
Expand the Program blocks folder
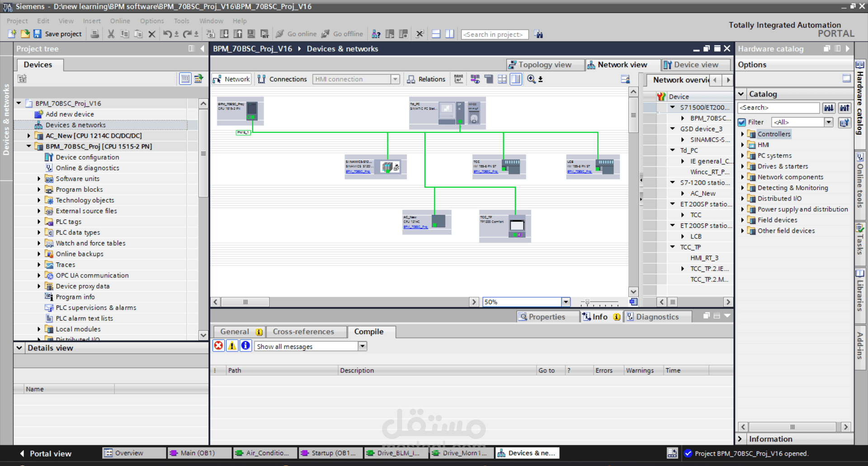tap(39, 190)
